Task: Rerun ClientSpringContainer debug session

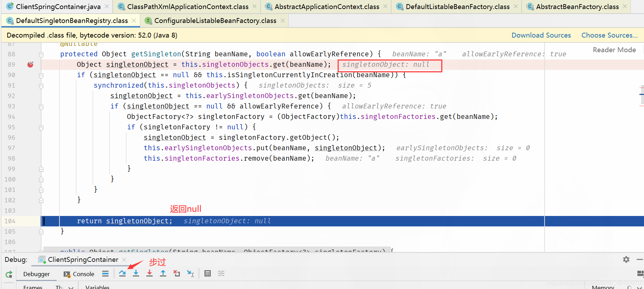Action: pos(9,274)
